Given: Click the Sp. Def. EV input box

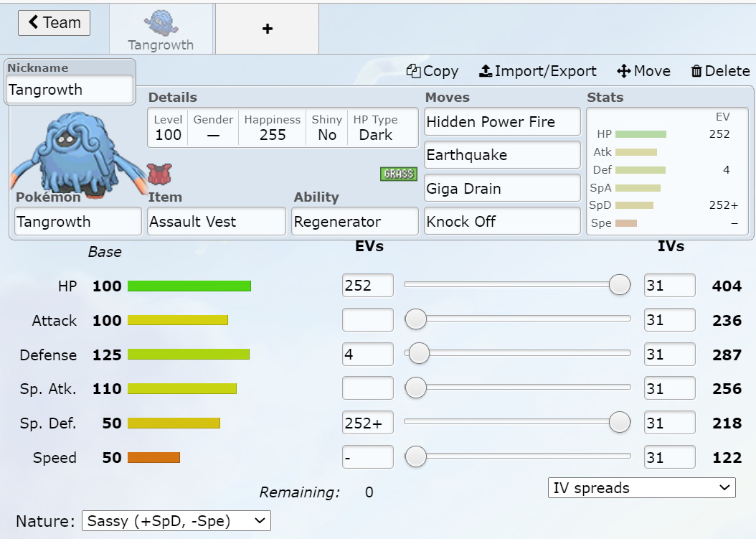Looking at the screenshot, I should tap(368, 423).
